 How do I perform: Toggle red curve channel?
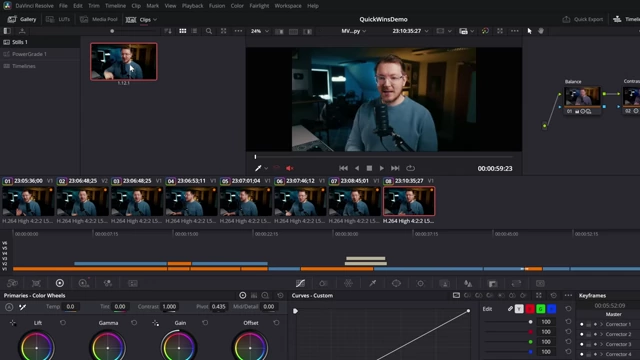click(530, 309)
